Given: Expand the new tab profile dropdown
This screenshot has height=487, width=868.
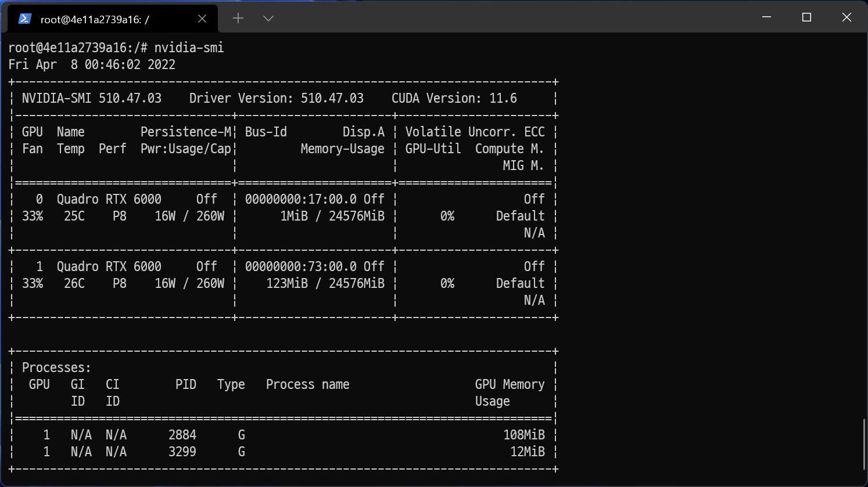Looking at the screenshot, I should point(268,18).
